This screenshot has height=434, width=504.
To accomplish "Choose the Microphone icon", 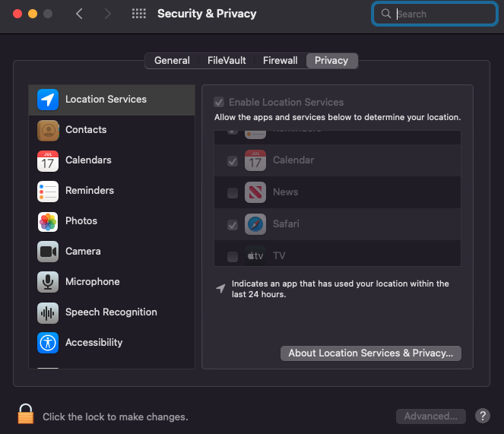I will [x=48, y=282].
